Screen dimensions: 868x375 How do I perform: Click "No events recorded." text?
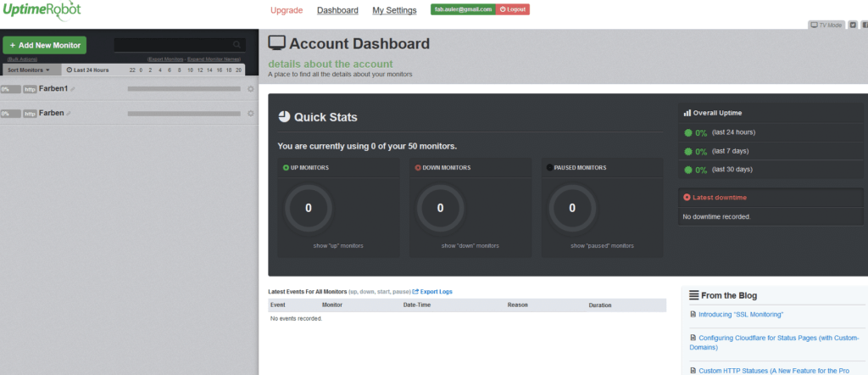[x=296, y=318]
